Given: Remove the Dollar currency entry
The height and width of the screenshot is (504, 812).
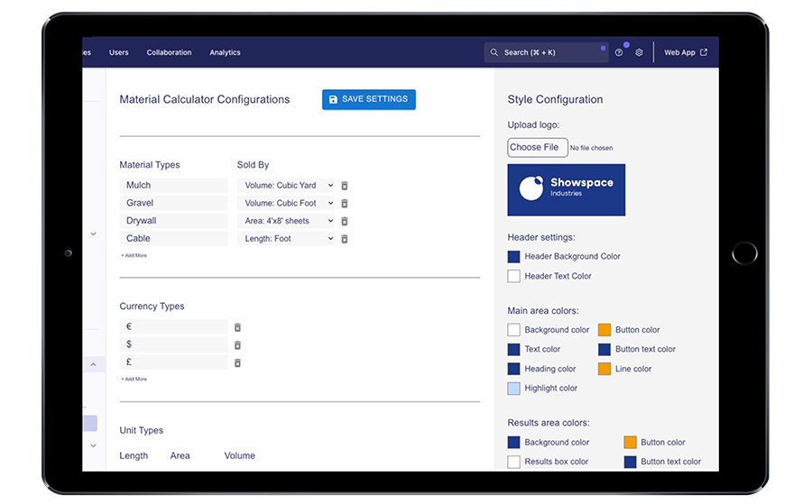Looking at the screenshot, I should (237, 345).
